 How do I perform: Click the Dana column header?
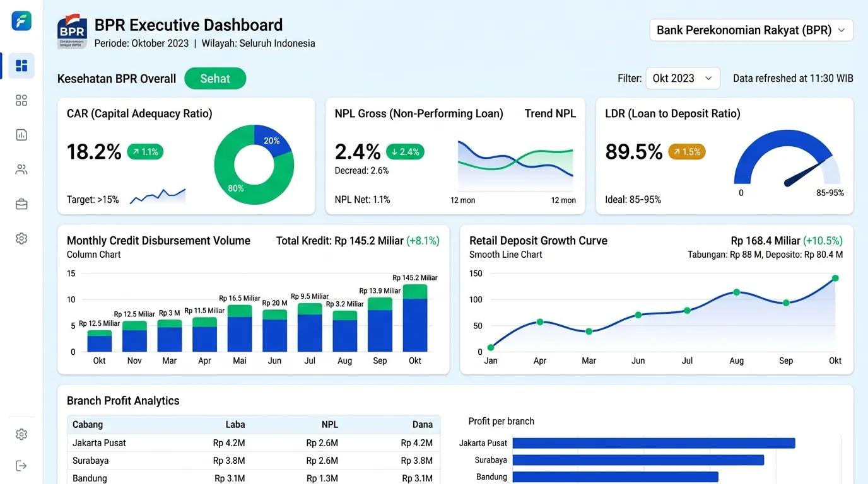(x=423, y=425)
